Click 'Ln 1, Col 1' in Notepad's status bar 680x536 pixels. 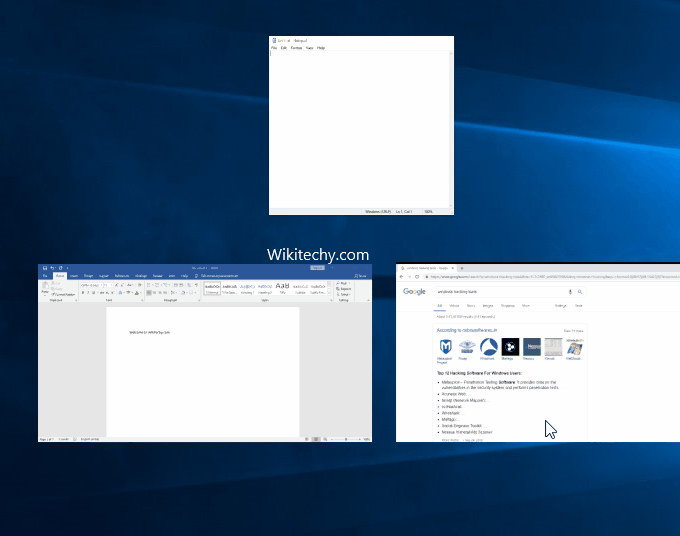(404, 212)
